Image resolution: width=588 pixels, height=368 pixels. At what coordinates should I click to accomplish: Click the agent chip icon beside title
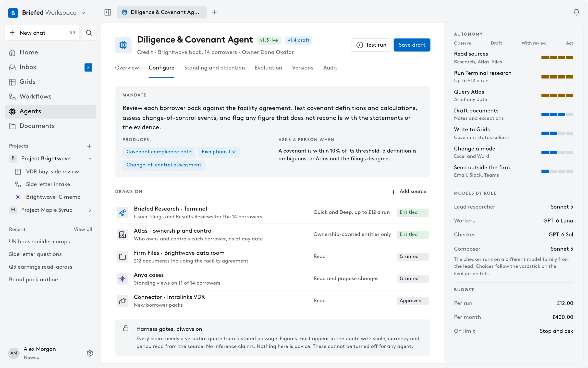coord(123,45)
